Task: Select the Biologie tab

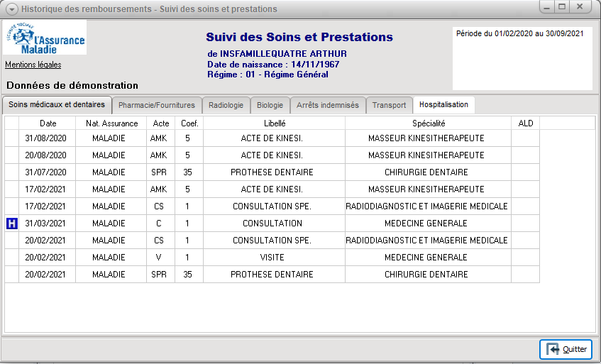Action: (270, 105)
